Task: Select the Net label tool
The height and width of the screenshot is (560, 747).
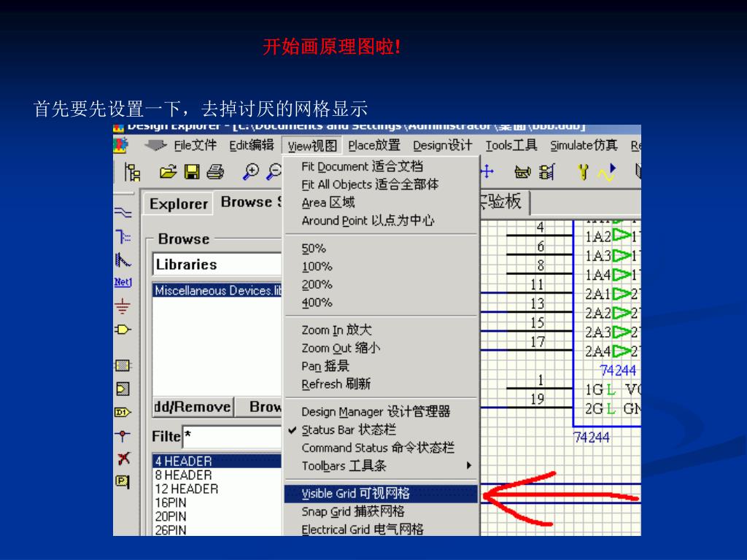Action: click(x=123, y=282)
